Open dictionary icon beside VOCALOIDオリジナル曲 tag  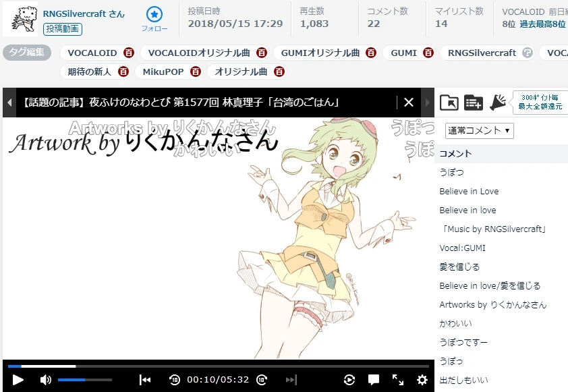pos(262,53)
